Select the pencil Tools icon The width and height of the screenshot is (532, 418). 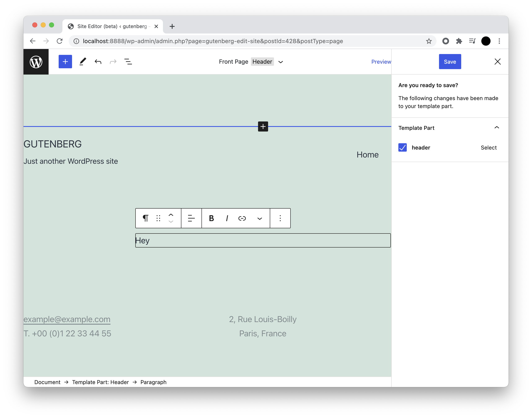tap(83, 62)
